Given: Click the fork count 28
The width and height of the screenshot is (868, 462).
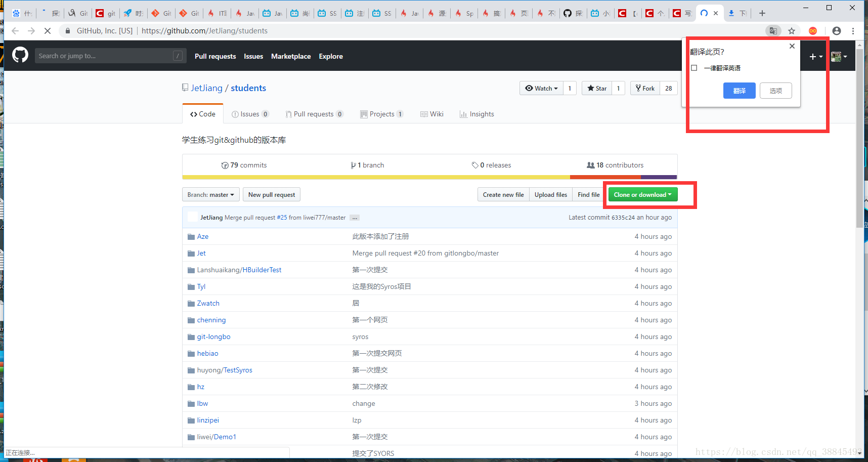Looking at the screenshot, I should 669,88.
